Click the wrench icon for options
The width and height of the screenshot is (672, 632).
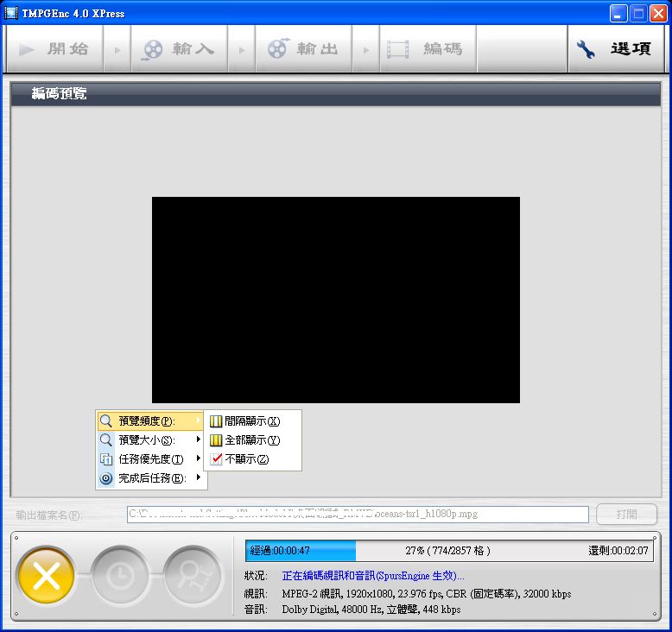(x=586, y=49)
